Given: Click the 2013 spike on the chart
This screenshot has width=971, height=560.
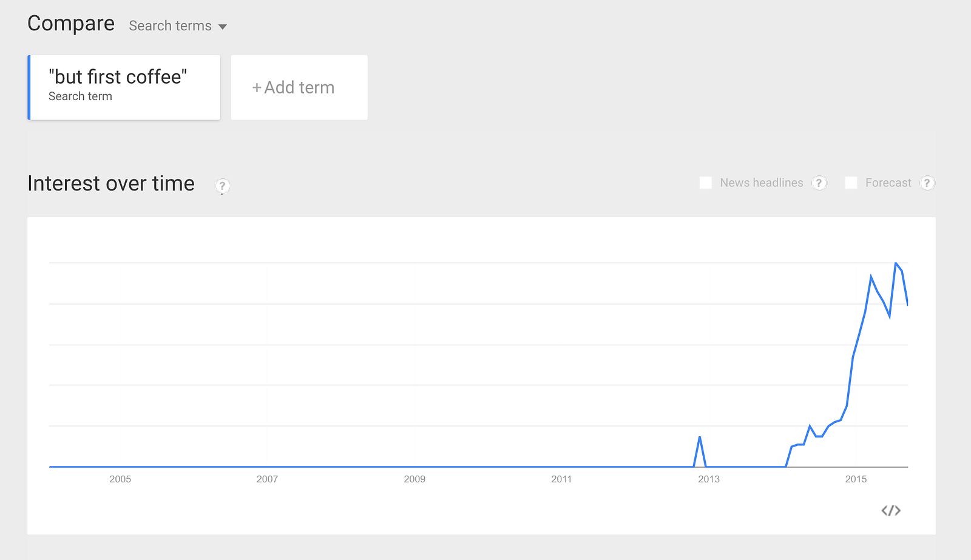Looking at the screenshot, I should (700, 437).
